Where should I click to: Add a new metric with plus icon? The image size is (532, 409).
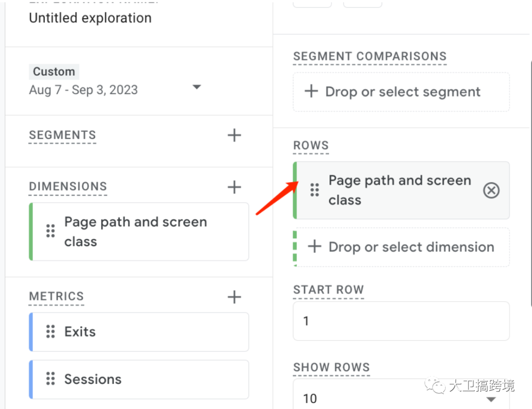pos(234,297)
